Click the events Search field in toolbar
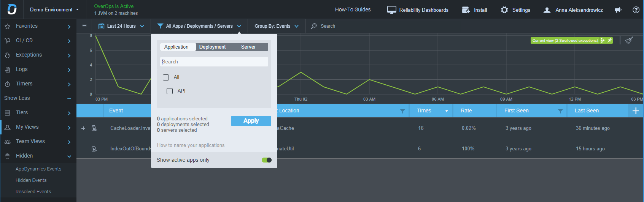 (x=328, y=26)
